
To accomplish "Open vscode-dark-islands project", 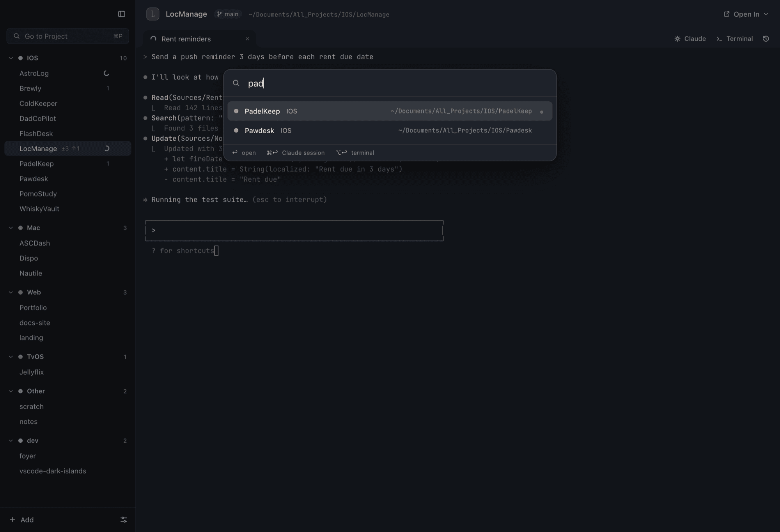I will tap(68, 471).
